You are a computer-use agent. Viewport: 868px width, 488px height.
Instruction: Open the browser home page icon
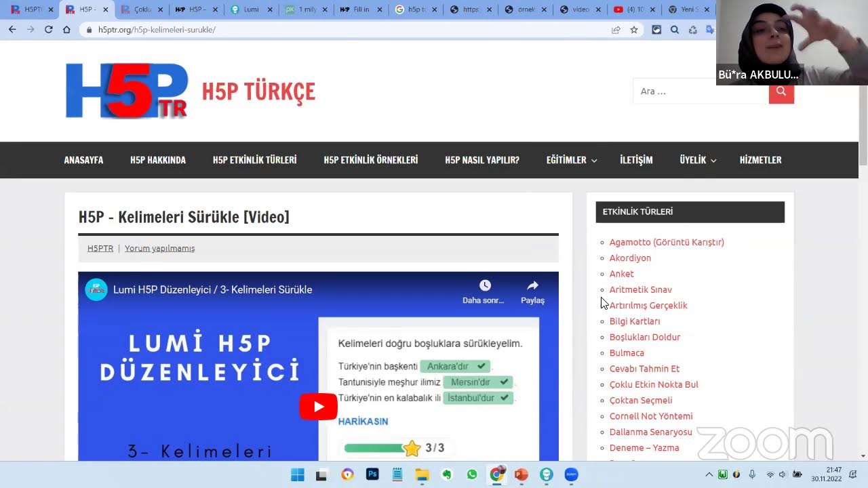pos(66,30)
